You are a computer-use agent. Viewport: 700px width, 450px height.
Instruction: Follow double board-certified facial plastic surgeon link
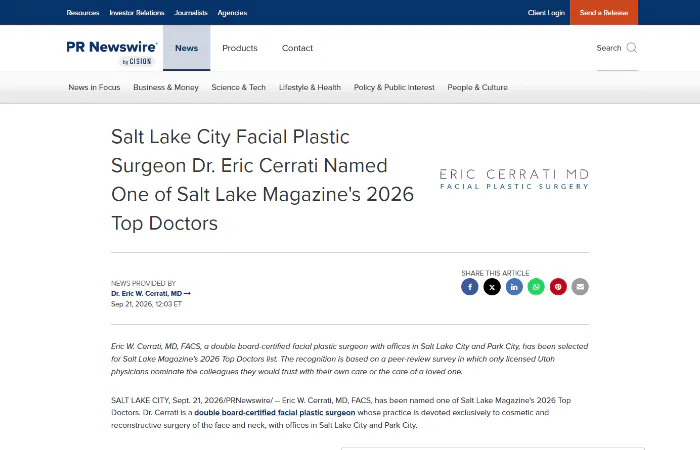275,412
